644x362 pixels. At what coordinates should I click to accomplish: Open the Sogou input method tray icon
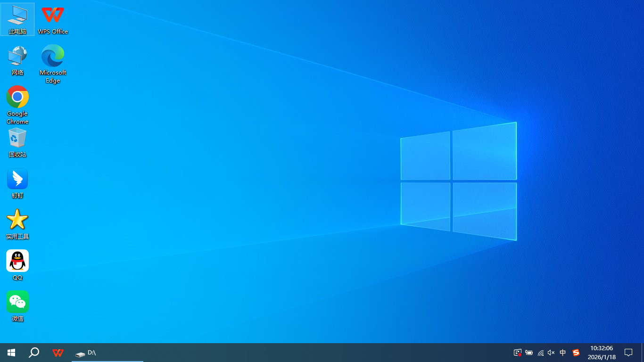[576, 353]
